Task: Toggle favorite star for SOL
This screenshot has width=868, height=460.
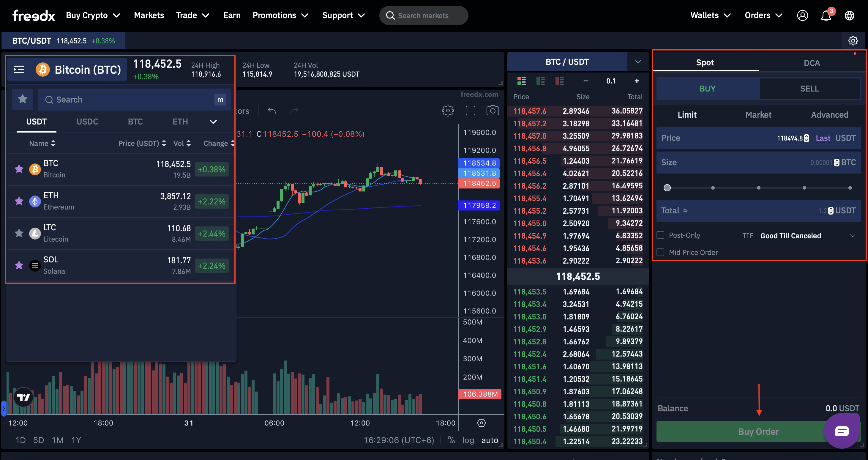Action: coord(19,265)
